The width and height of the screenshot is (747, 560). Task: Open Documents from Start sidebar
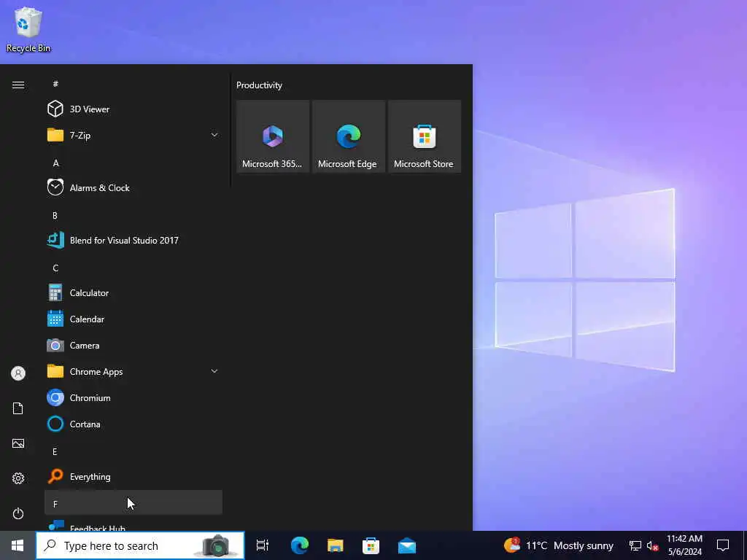point(18,408)
